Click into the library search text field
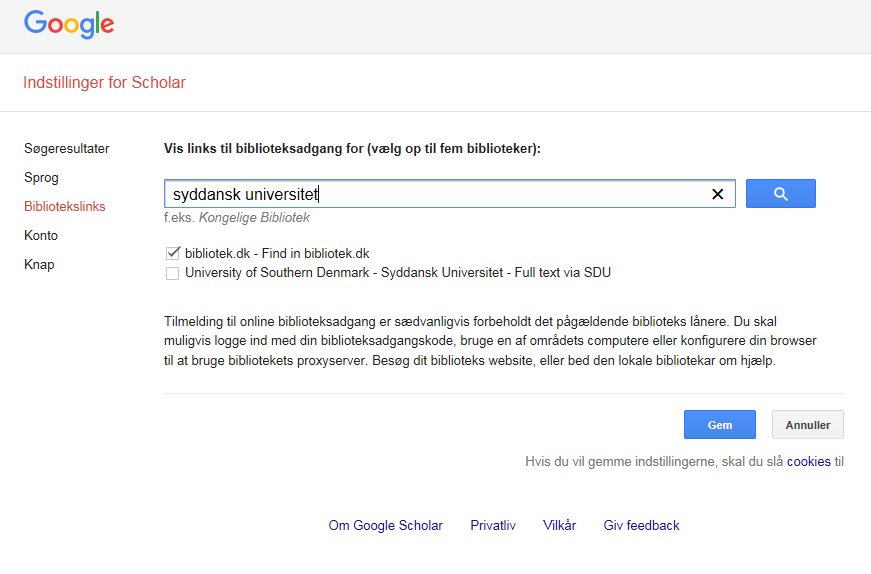This screenshot has width=871, height=574. click(x=436, y=194)
